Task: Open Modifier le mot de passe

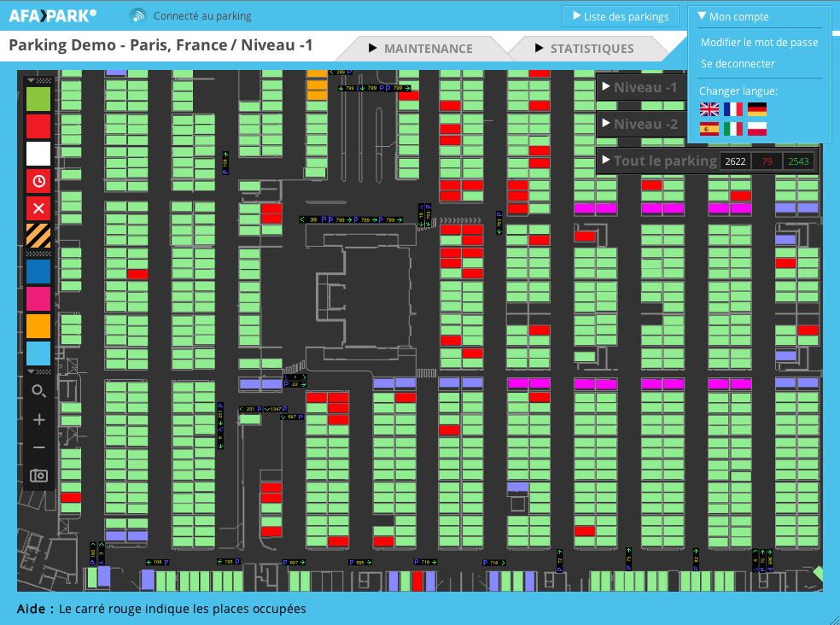Action: (759, 42)
